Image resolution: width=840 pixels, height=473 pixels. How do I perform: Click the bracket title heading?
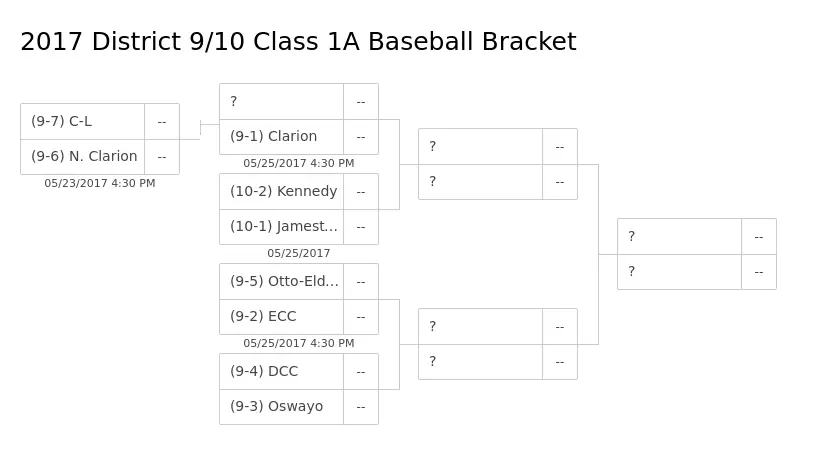pyautogui.click(x=298, y=42)
